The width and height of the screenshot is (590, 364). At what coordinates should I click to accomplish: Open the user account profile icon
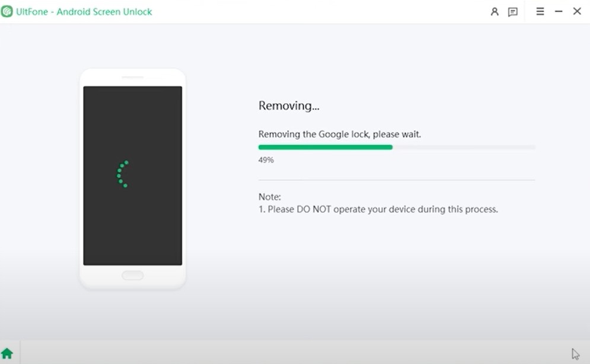[x=495, y=11]
